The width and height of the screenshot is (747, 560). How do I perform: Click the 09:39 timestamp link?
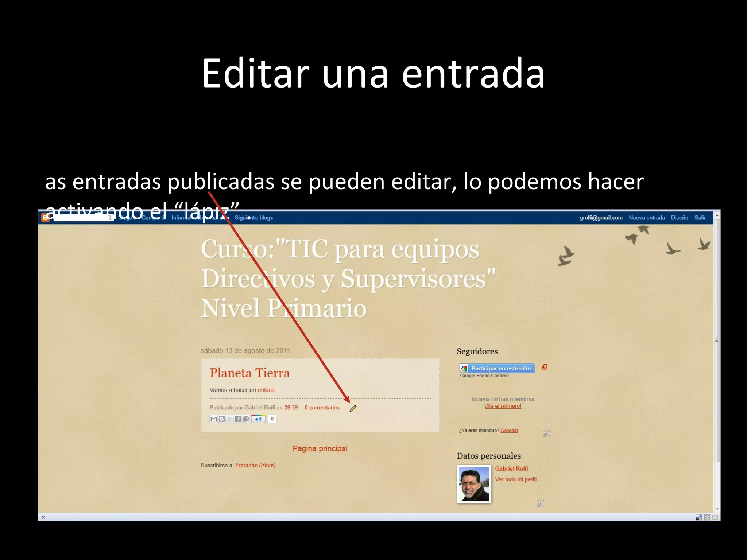coord(291,408)
